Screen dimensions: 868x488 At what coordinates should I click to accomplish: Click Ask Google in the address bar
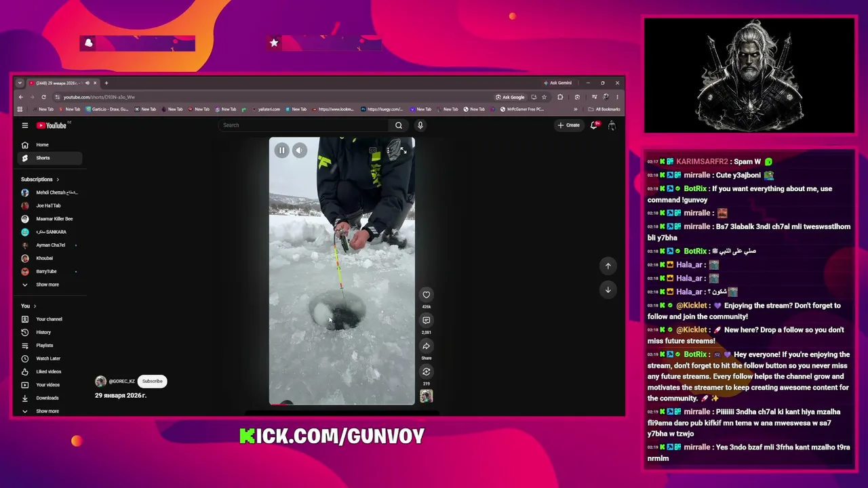(511, 97)
